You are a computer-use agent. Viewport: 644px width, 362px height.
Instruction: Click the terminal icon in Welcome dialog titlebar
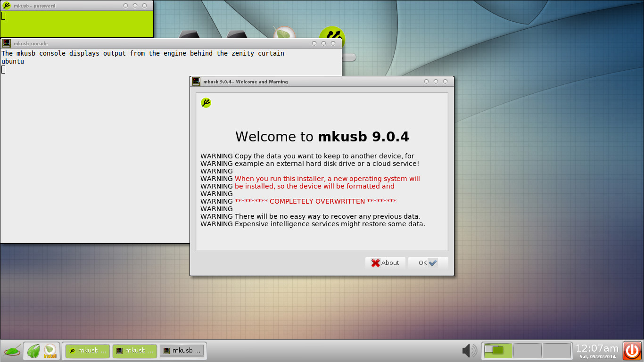point(196,82)
